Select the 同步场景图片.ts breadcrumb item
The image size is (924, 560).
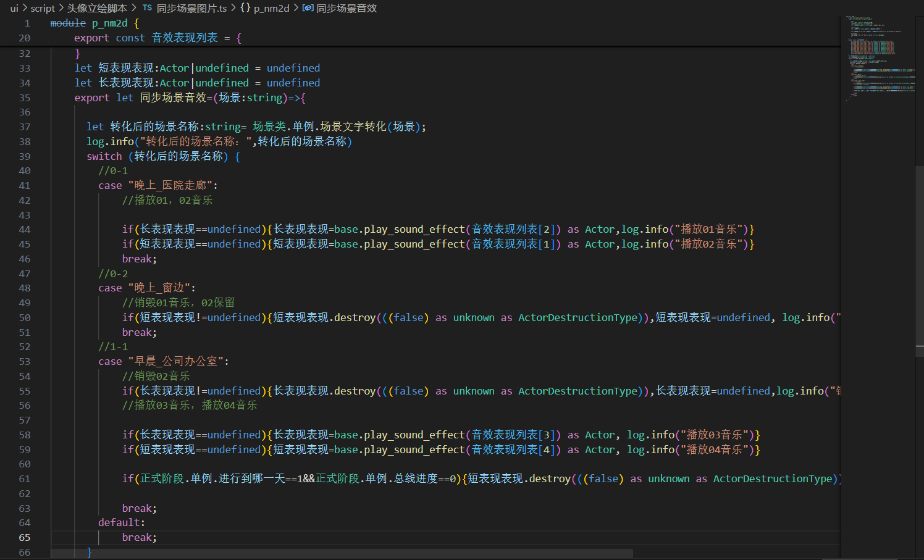(x=191, y=8)
